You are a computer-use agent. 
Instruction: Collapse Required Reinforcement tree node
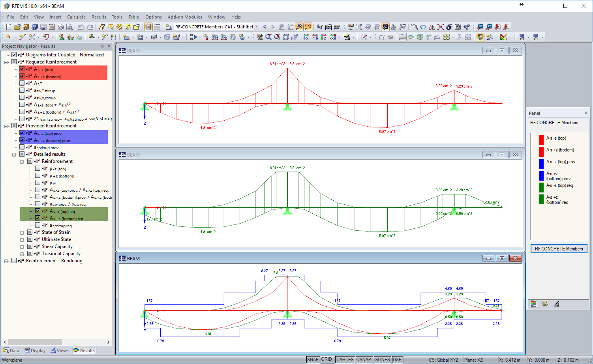pyautogui.click(x=6, y=62)
